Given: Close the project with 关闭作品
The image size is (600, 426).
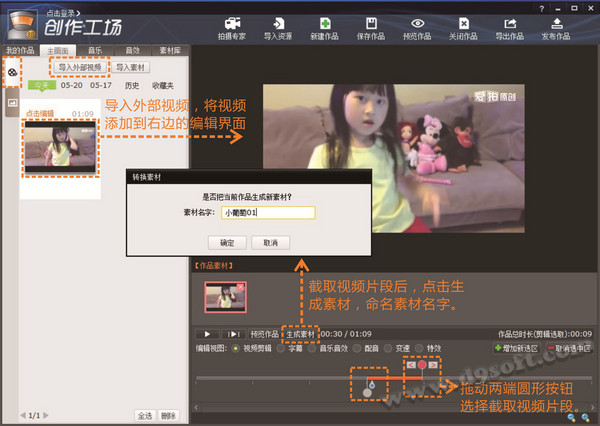Looking at the screenshot, I should [463, 29].
